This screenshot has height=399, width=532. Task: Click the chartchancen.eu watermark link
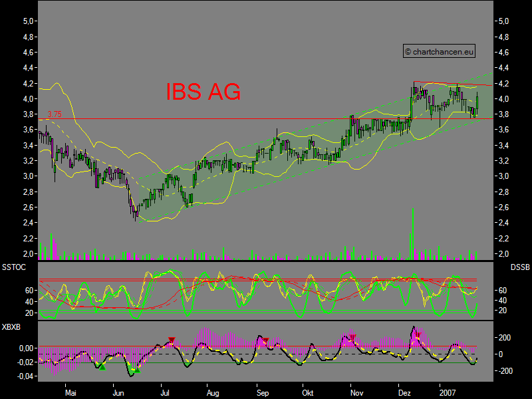[x=444, y=50]
